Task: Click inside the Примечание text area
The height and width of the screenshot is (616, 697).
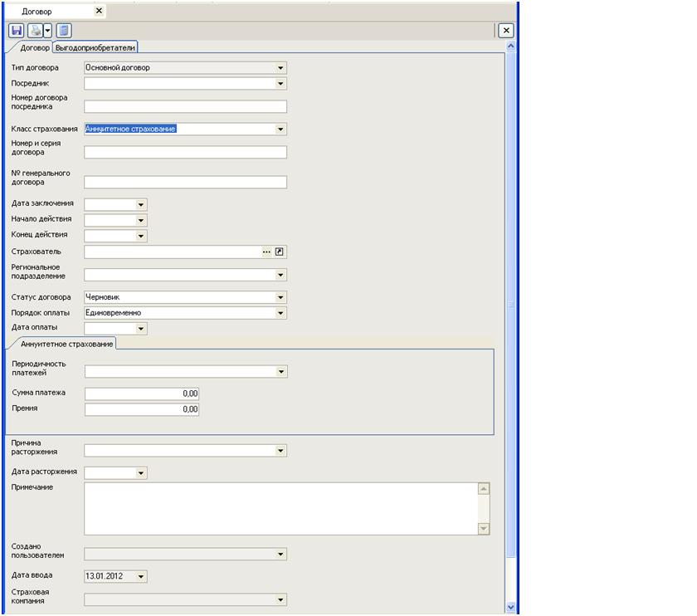Action: click(280, 508)
